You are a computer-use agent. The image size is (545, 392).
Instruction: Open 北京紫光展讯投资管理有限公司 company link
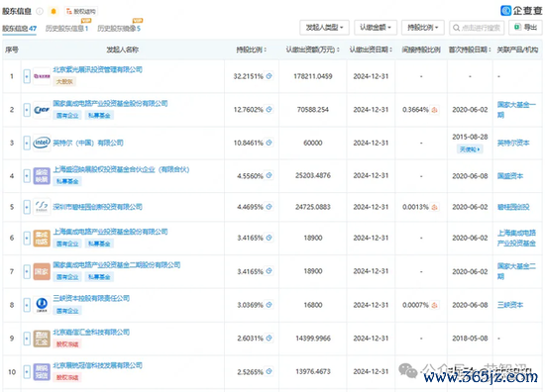(98, 70)
